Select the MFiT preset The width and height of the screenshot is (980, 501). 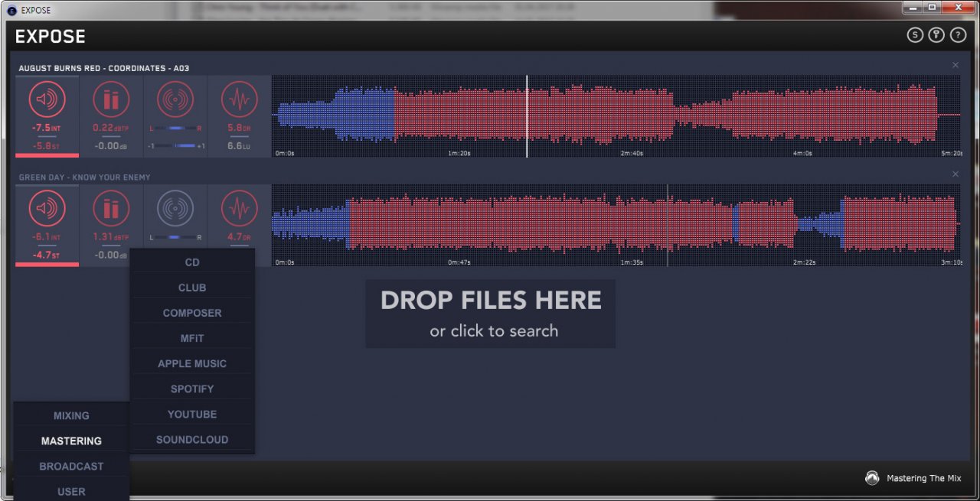pyautogui.click(x=192, y=338)
